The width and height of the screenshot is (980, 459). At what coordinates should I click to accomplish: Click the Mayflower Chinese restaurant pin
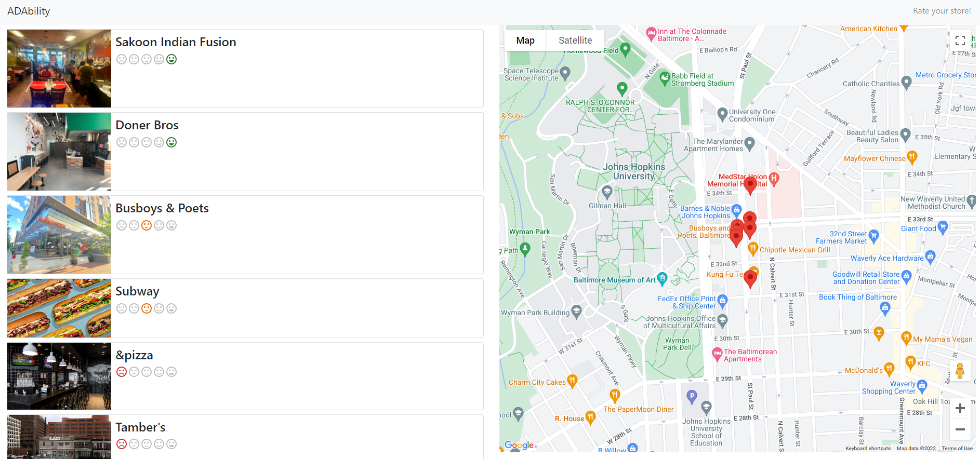point(912,157)
